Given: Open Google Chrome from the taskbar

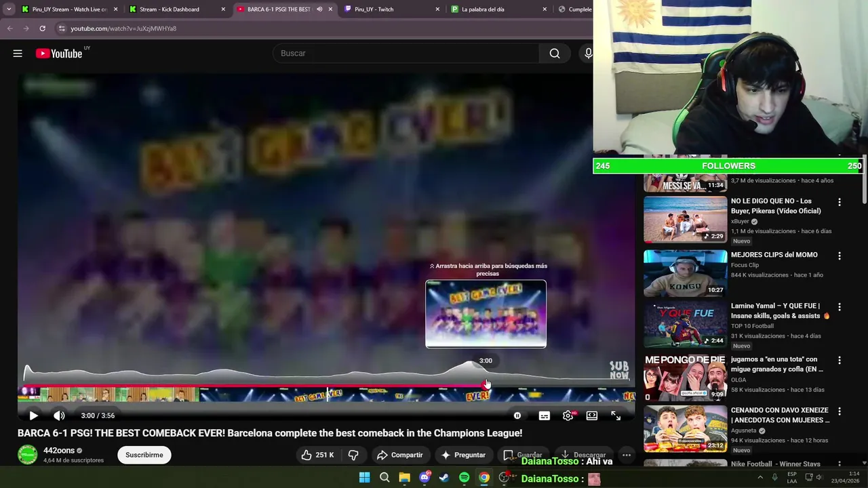Looking at the screenshot, I should pyautogui.click(x=484, y=478).
